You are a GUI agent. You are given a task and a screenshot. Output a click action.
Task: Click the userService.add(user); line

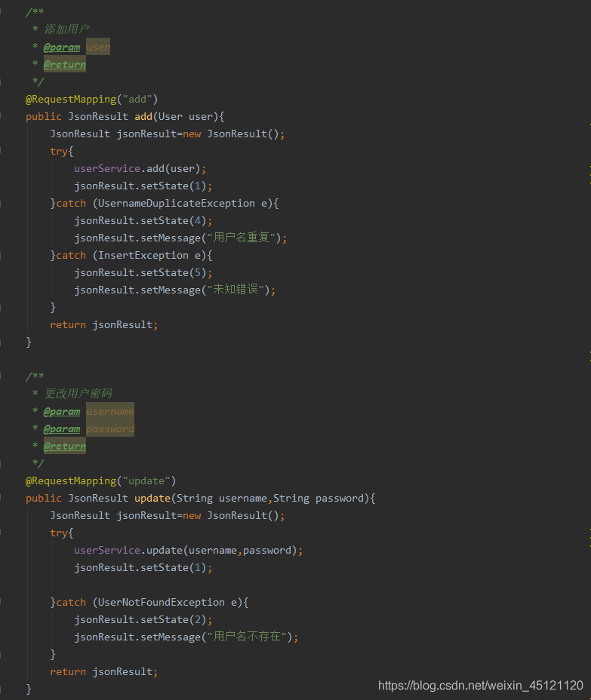point(140,169)
